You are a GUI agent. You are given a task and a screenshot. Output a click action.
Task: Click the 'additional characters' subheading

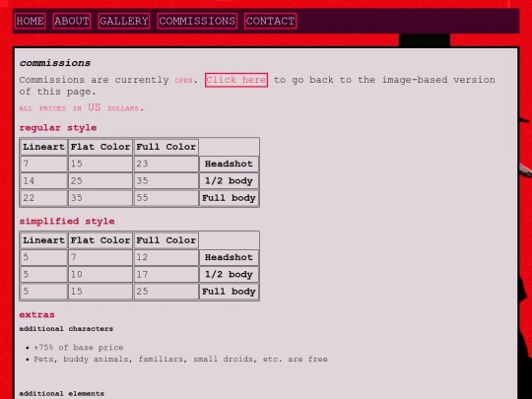point(66,329)
